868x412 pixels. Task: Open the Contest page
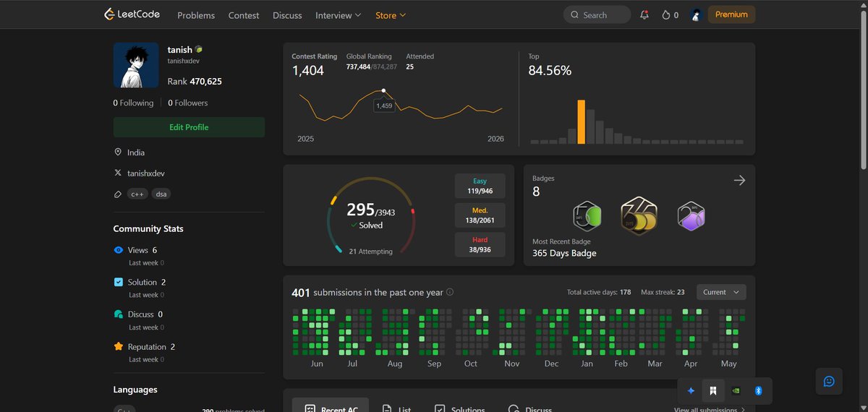[244, 15]
